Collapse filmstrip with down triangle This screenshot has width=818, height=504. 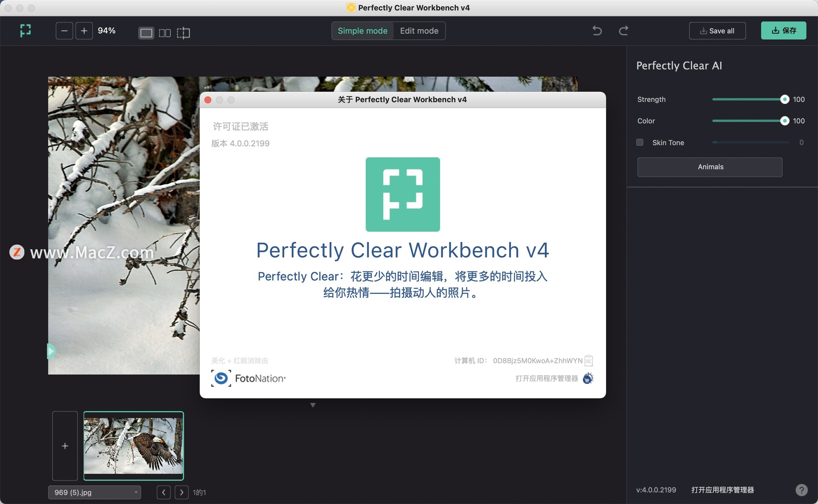(313, 405)
